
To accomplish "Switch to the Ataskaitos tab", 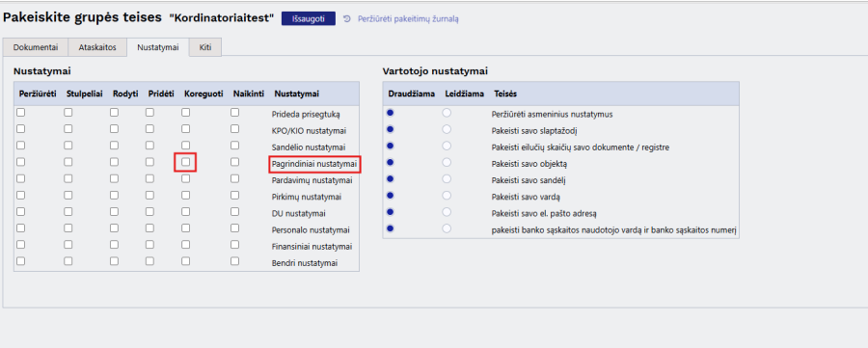I will 97,47.
